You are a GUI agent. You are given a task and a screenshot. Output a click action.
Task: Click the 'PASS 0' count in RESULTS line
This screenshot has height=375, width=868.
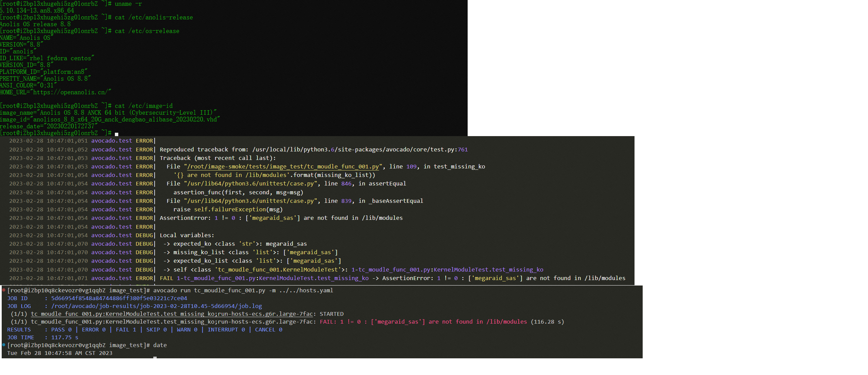point(61,329)
